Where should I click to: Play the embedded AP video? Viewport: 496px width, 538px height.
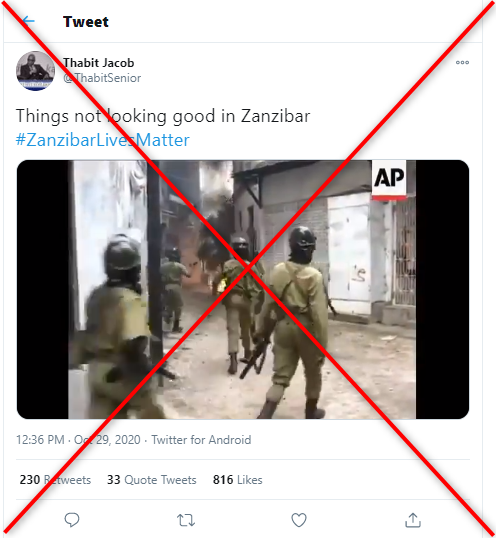(243, 289)
